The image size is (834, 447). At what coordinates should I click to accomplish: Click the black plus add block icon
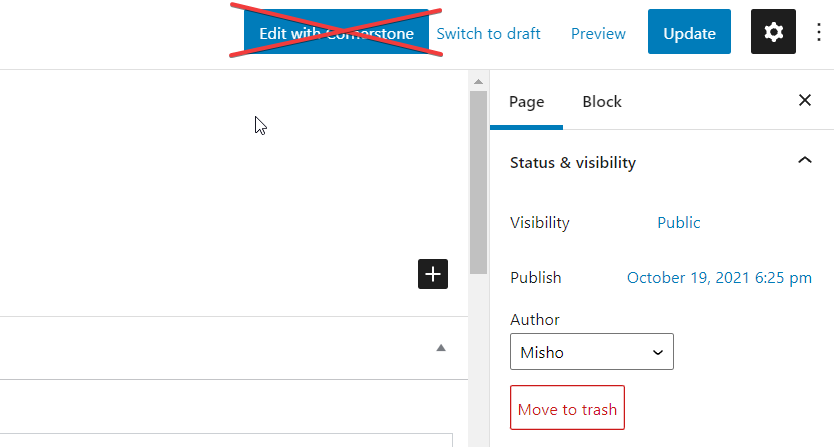(x=432, y=274)
